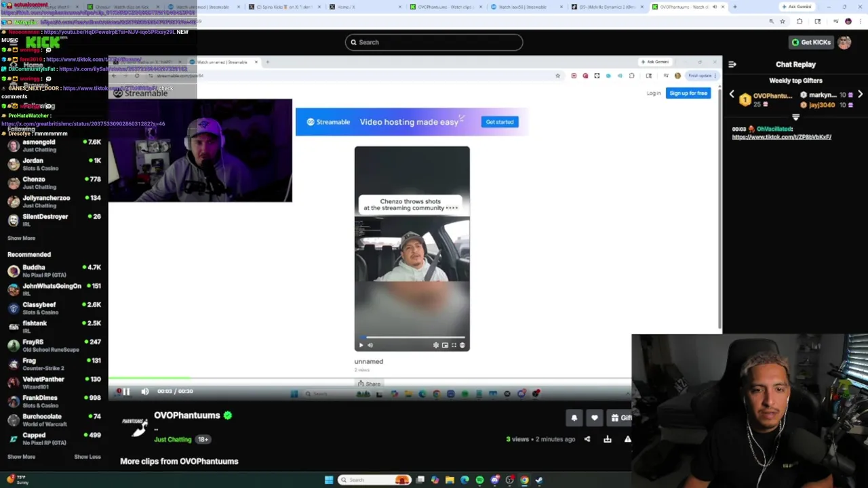The image size is (868, 488).
Task: Open the OVOPhantuums channel name
Action: 187,415
